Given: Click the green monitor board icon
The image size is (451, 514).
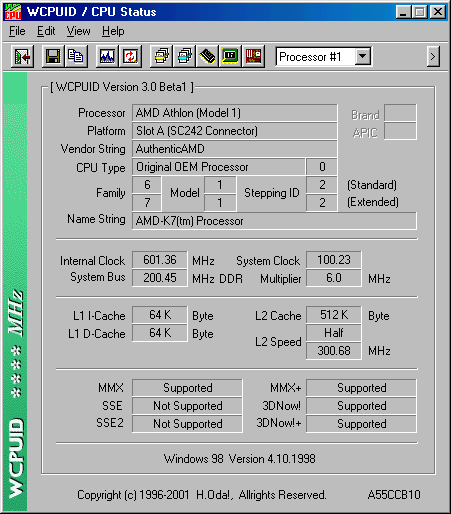Looking at the screenshot, I should tap(230, 56).
